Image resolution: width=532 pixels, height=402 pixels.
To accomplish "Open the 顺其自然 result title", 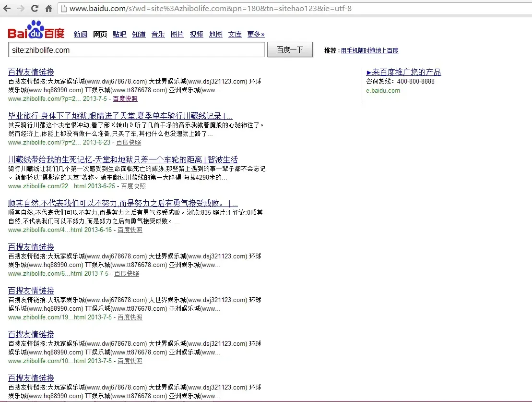I will [x=123, y=203].
